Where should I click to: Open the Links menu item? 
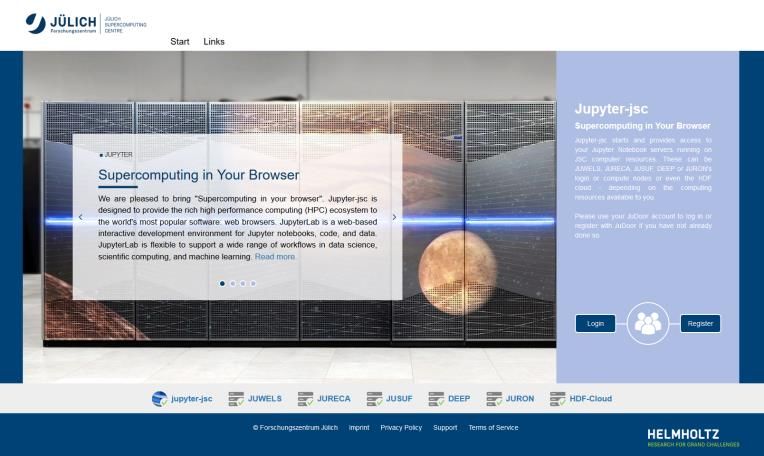tap(214, 41)
